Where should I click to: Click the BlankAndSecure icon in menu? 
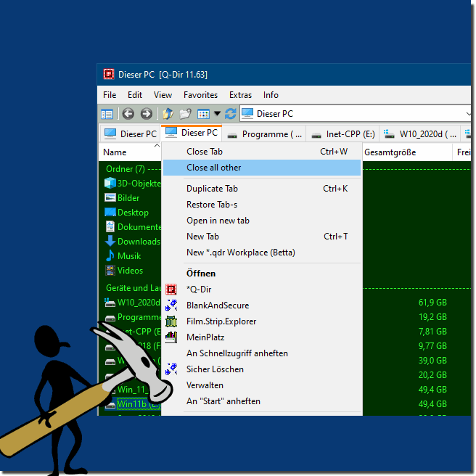(171, 305)
